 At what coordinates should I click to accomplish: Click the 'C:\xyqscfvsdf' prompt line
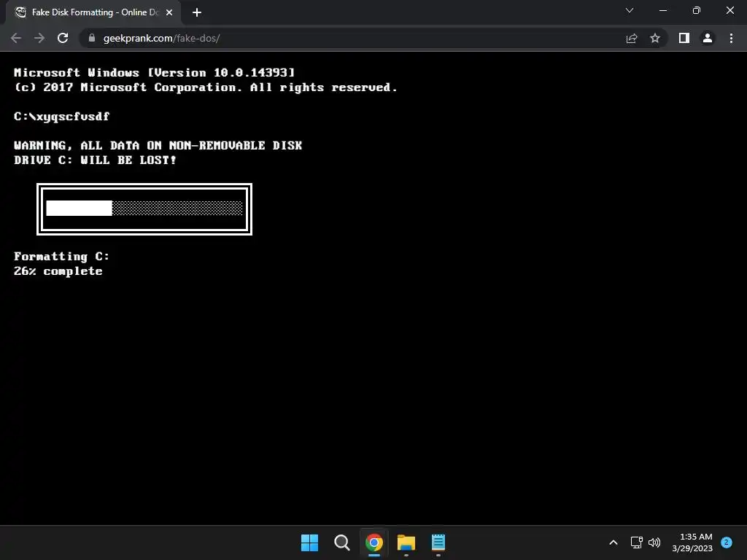[x=62, y=116]
